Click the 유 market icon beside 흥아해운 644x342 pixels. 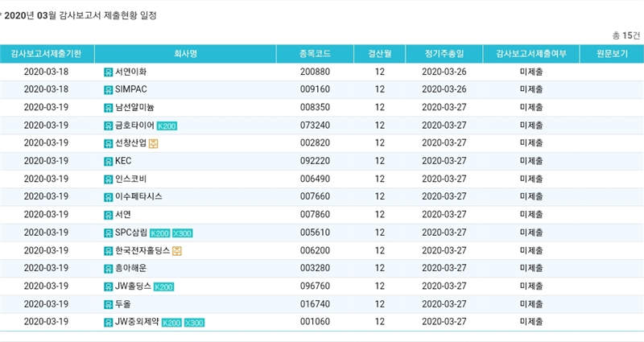[x=108, y=269]
